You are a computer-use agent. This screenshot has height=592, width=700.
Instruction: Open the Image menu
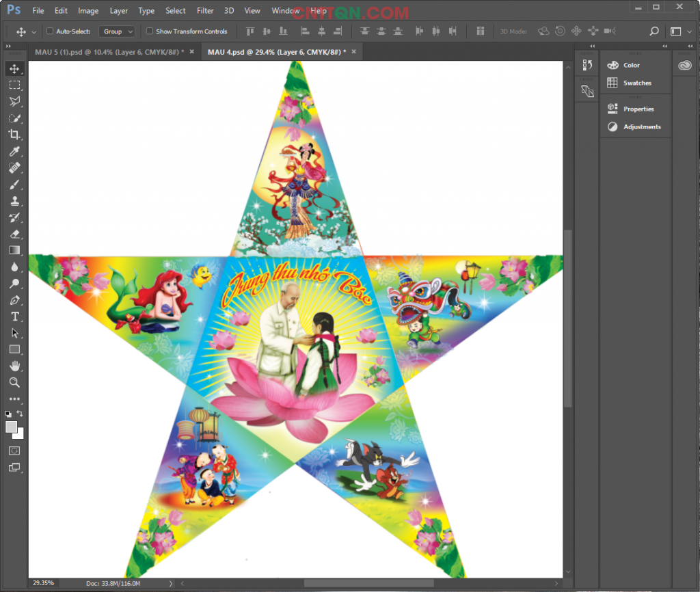[88, 11]
